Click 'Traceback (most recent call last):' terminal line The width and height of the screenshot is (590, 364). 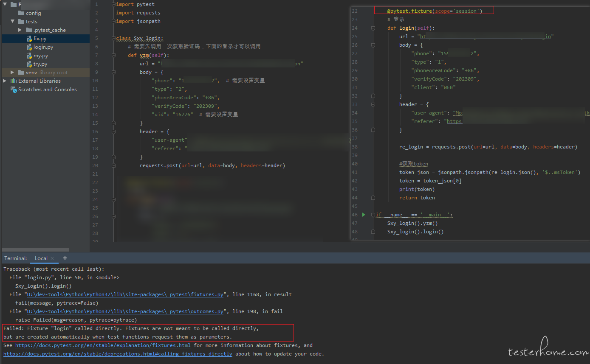click(x=54, y=269)
